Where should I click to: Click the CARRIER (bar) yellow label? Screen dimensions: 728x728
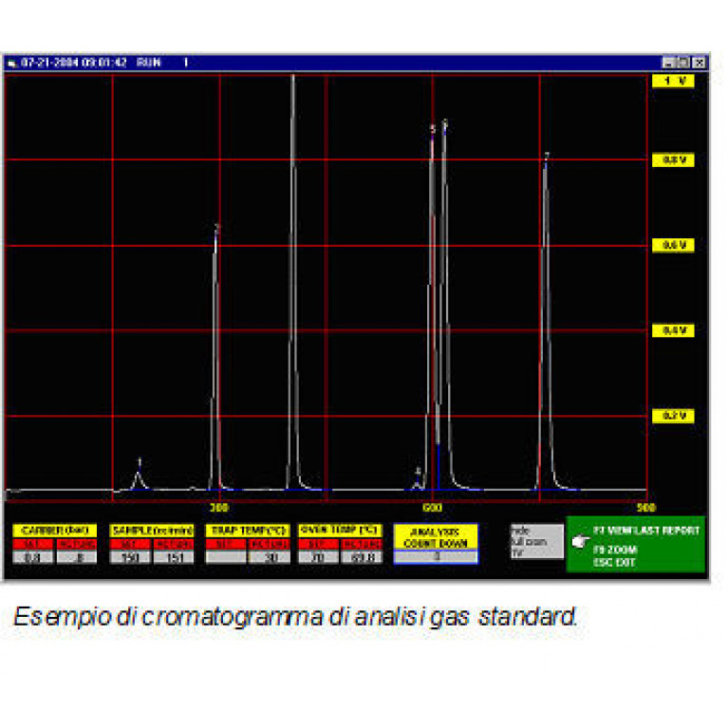(x=55, y=531)
